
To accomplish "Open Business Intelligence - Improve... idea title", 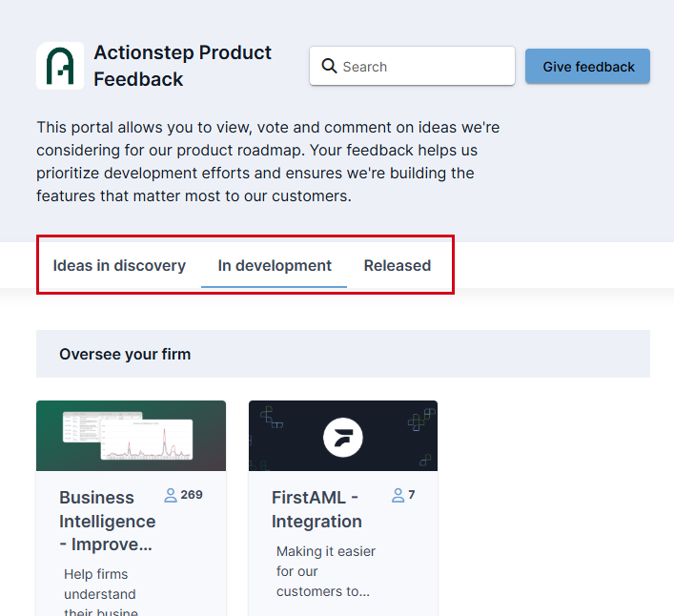I will 108,521.
